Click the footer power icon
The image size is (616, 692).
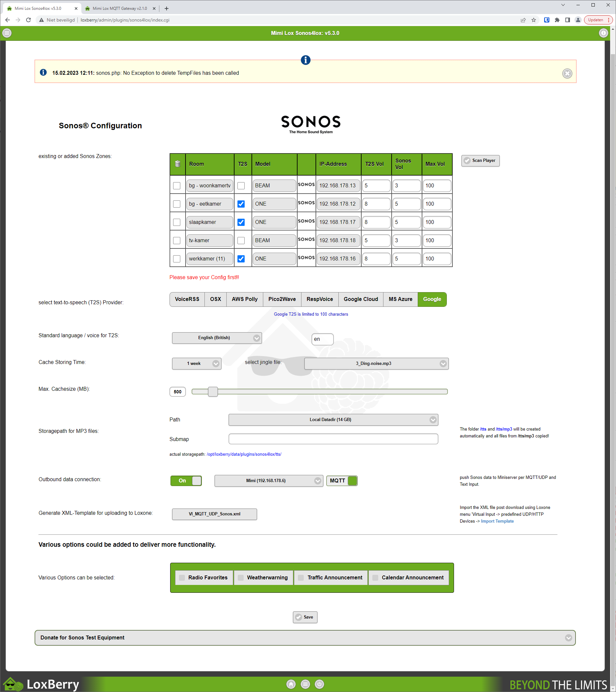[x=319, y=684]
